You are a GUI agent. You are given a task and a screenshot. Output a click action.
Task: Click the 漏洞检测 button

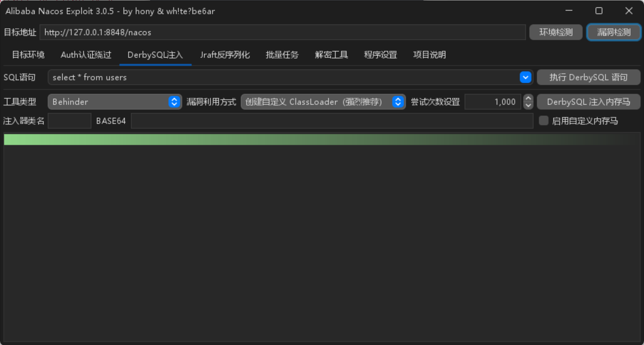[x=614, y=32]
